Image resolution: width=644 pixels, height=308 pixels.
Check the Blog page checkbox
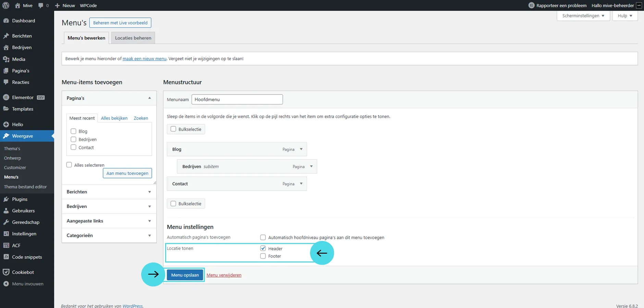[73, 131]
